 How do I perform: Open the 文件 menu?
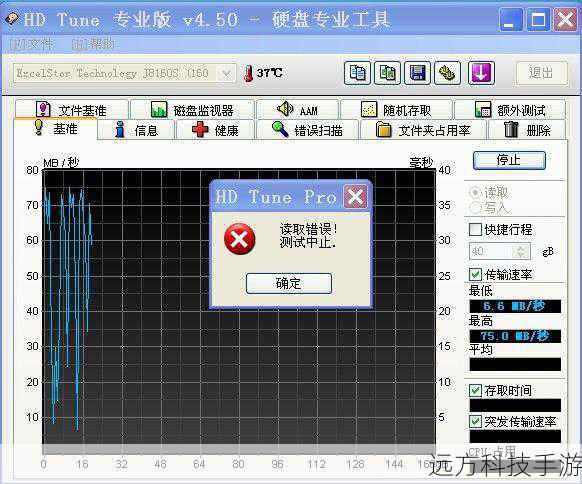(x=31, y=45)
